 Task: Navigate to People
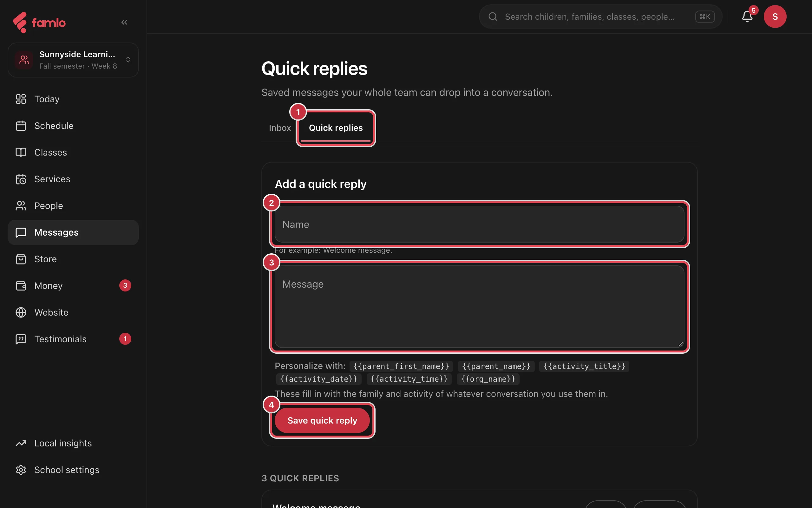pyautogui.click(x=73, y=206)
